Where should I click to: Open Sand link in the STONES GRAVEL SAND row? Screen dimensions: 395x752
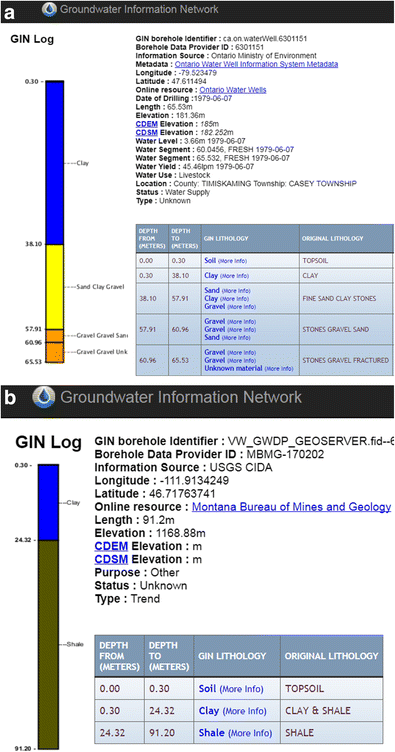pos(212,337)
